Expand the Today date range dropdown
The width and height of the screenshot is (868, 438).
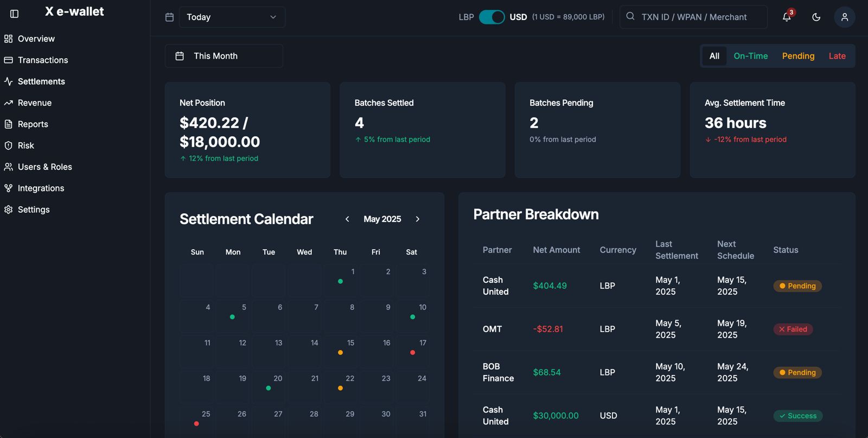232,17
